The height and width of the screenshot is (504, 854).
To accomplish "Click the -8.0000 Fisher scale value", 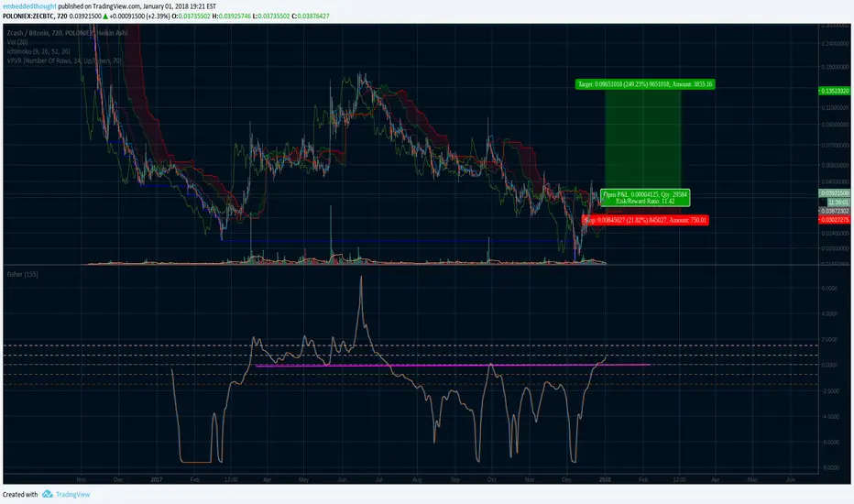I will click(829, 467).
